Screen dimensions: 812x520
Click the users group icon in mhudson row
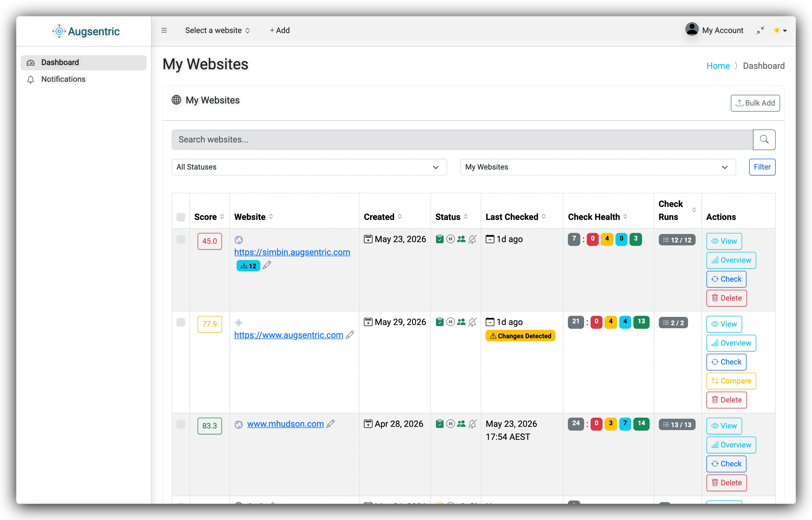point(461,423)
